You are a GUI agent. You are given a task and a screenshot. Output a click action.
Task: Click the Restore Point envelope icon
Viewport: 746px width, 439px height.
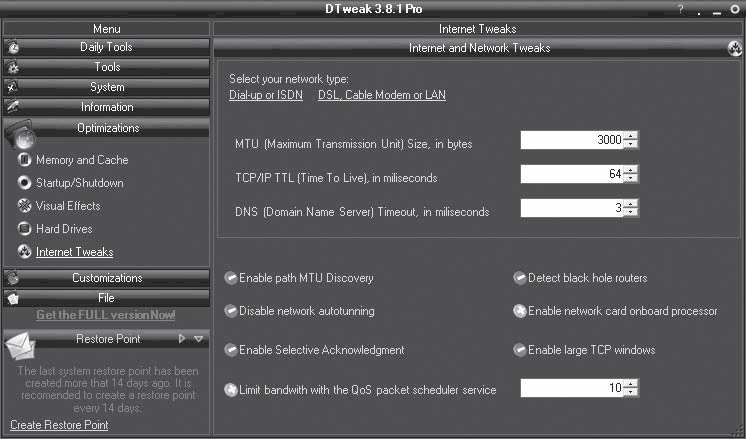21,346
